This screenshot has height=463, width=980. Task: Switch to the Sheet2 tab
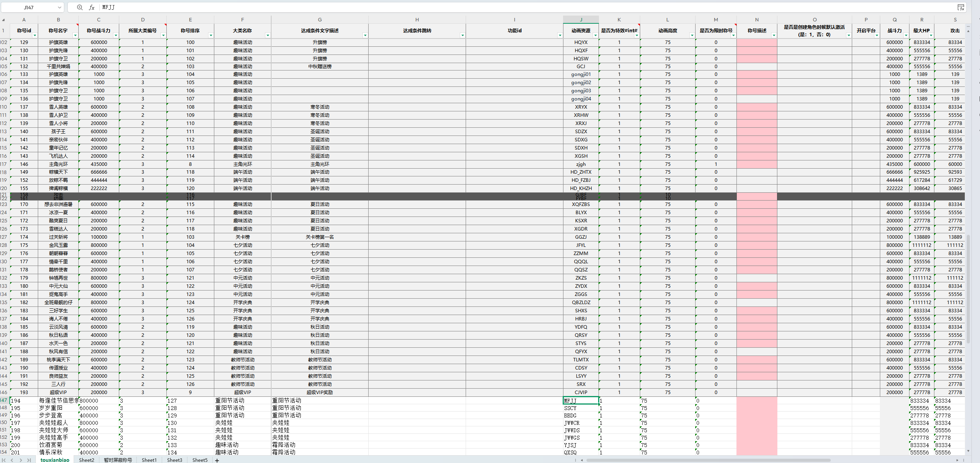(87, 460)
